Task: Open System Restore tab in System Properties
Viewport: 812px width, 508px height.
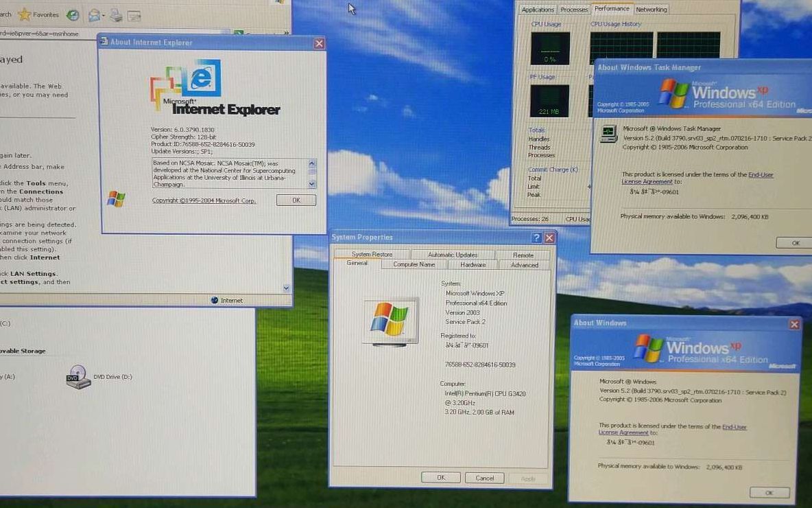Action: tap(372, 255)
